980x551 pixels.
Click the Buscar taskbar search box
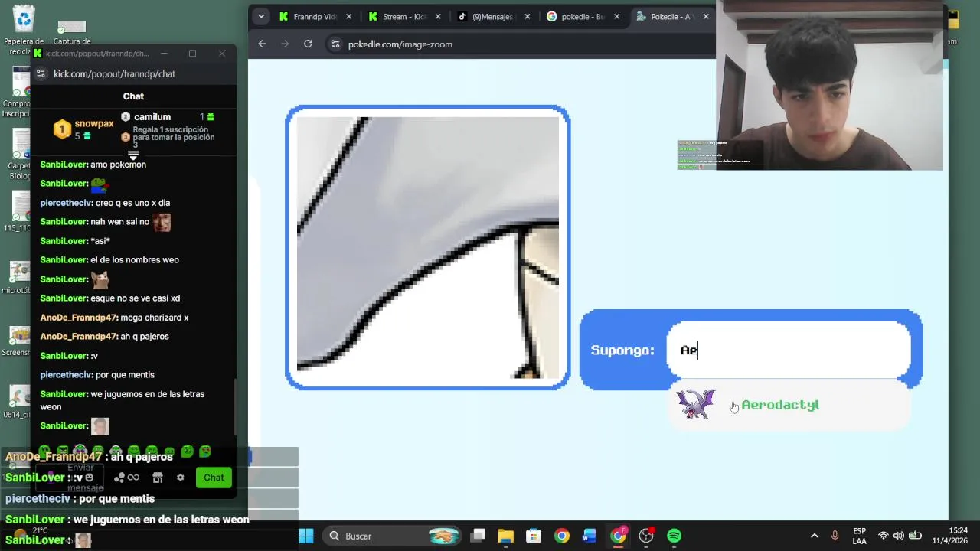coord(392,536)
